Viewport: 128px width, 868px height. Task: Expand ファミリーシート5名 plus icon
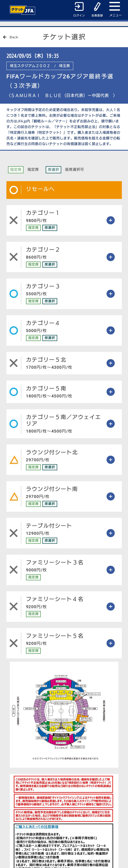(110, 643)
